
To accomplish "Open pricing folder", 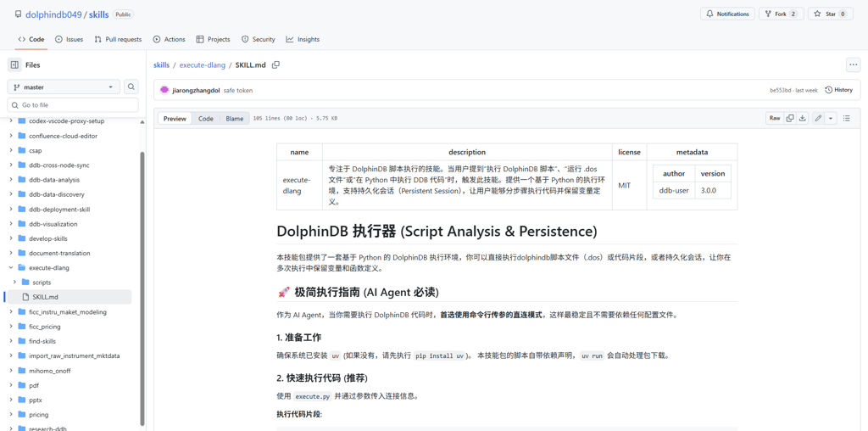I will [x=39, y=414].
